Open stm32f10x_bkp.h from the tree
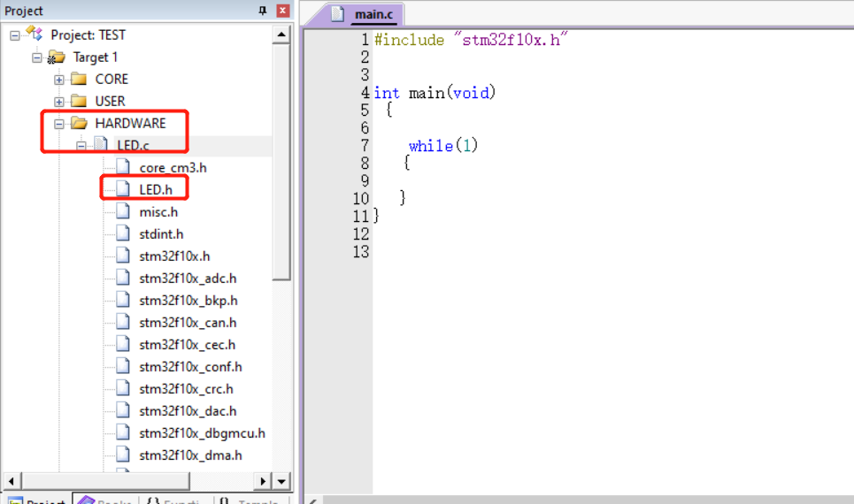Viewport: 854px width, 504px height. [188, 301]
